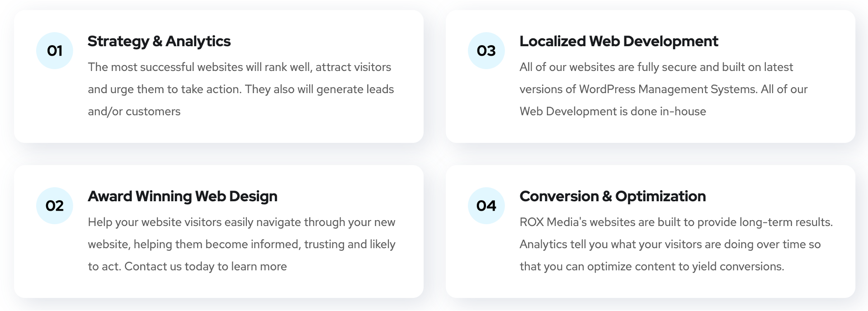The image size is (868, 311).
Task: Click the Conversion & Optimization description paragraph
Action: click(x=676, y=244)
